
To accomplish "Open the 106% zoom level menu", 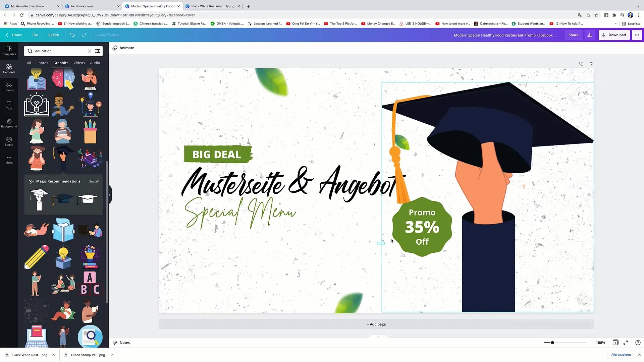I will click(600, 343).
